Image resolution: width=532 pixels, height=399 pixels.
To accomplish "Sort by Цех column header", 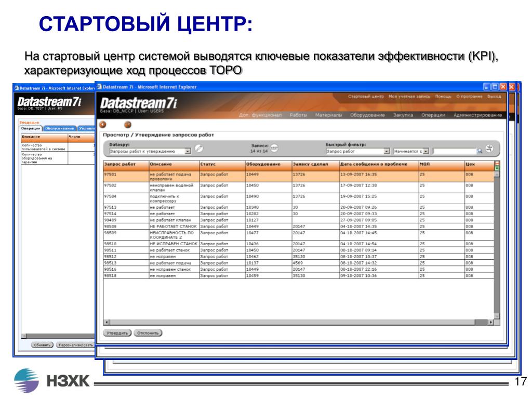I will [479, 165].
